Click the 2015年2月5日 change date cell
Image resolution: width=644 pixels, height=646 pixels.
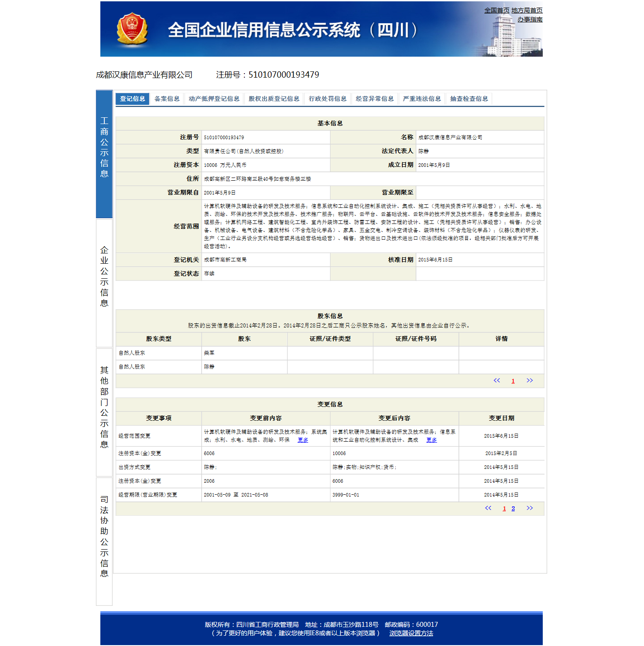tap(501, 453)
